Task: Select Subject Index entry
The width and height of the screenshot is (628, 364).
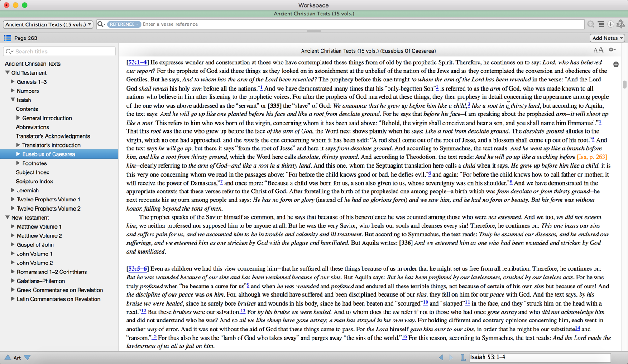Action: pyautogui.click(x=33, y=172)
